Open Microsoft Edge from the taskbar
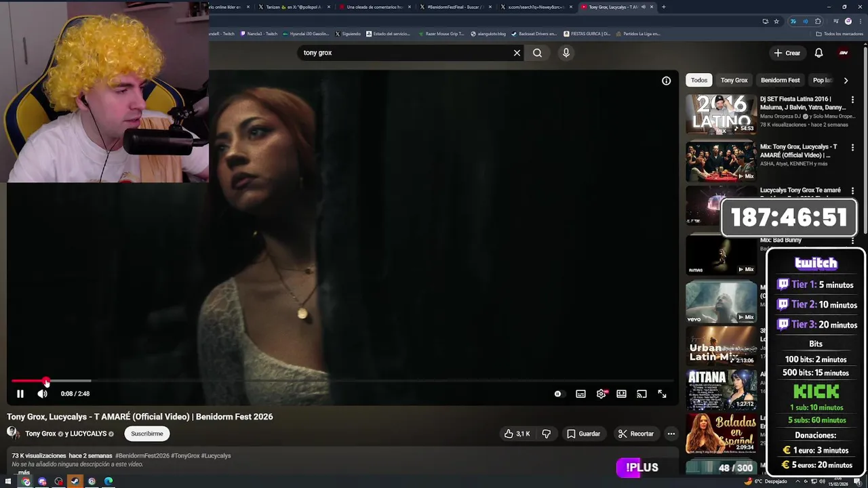Image resolution: width=868 pixels, height=488 pixels. point(108,482)
